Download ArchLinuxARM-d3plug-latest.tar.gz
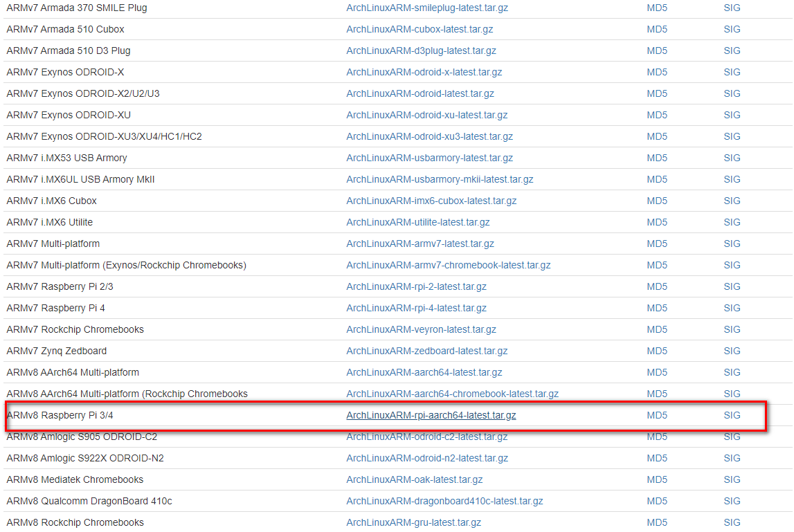This screenshot has width=794, height=532. tap(421, 51)
